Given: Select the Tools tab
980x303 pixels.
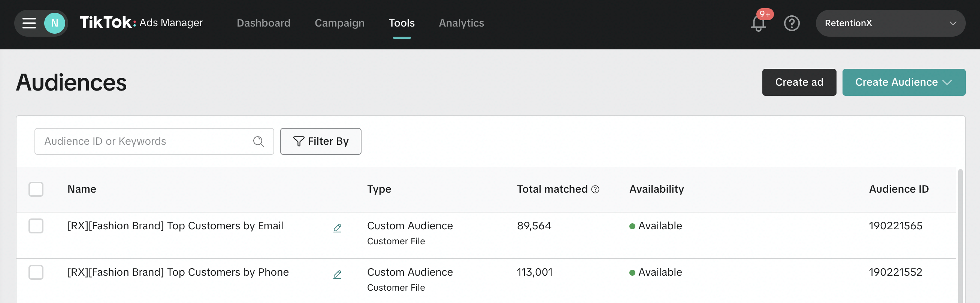Looking at the screenshot, I should [x=401, y=23].
